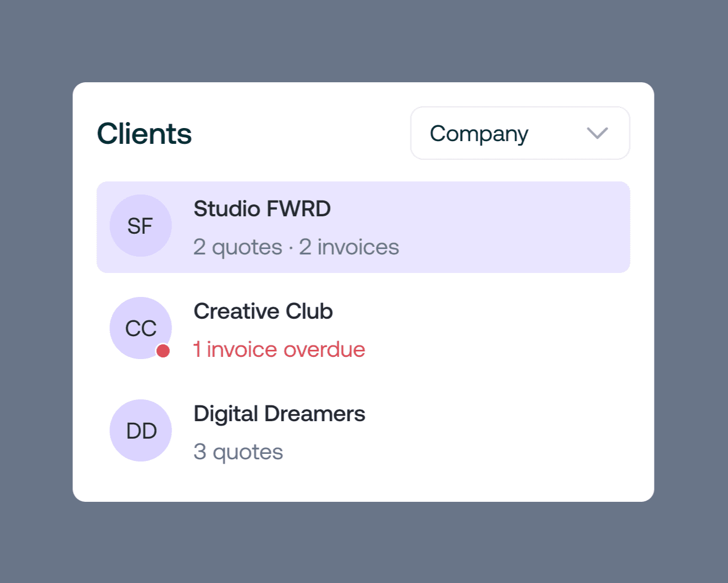Image resolution: width=728 pixels, height=583 pixels.
Task: Select the Clients heading
Action: (x=144, y=133)
